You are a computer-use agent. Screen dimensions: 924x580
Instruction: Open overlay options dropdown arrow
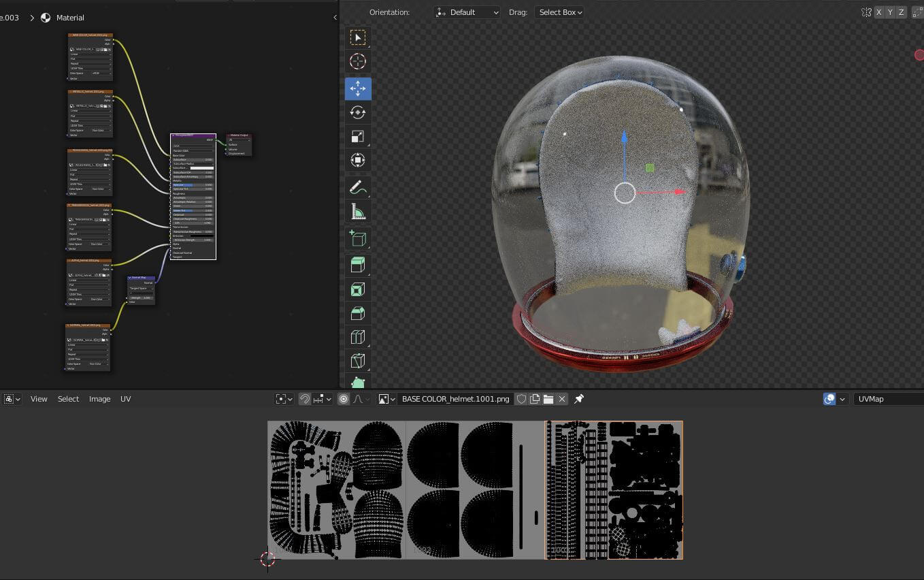[x=842, y=399]
